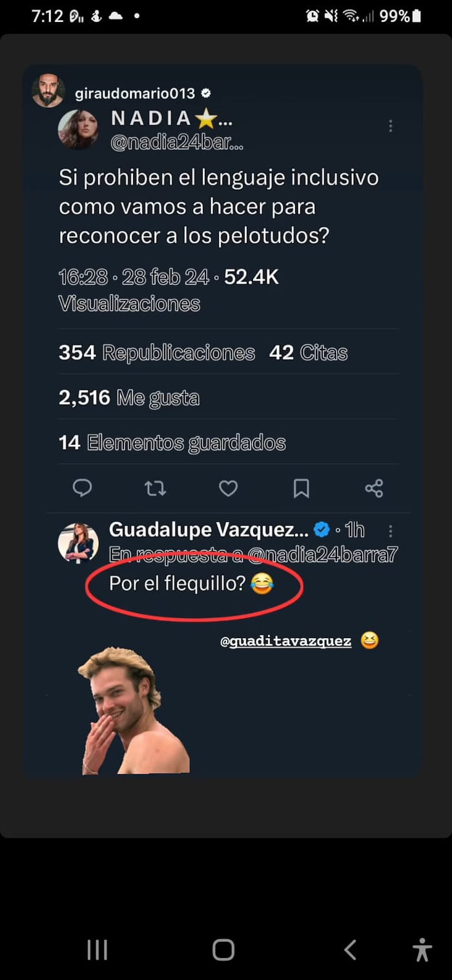
Task: Tap giraudomario013's profile picture
Action: coord(48,90)
